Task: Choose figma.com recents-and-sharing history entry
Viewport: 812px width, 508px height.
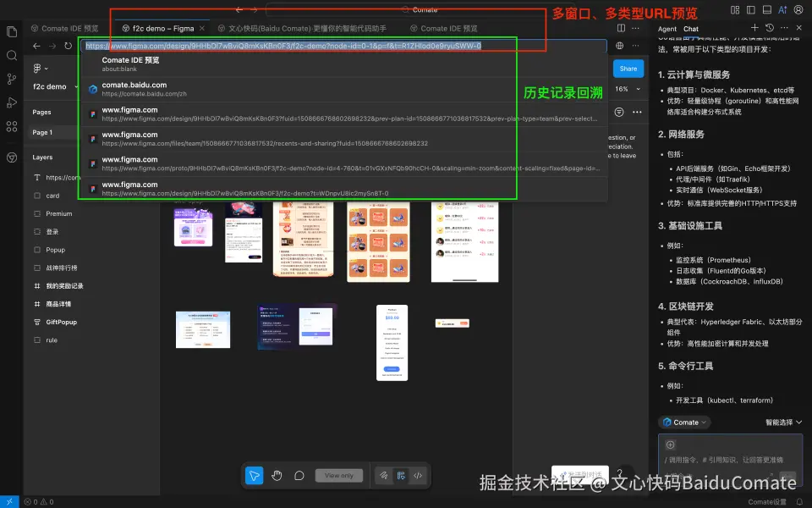Action: pyautogui.click(x=344, y=139)
